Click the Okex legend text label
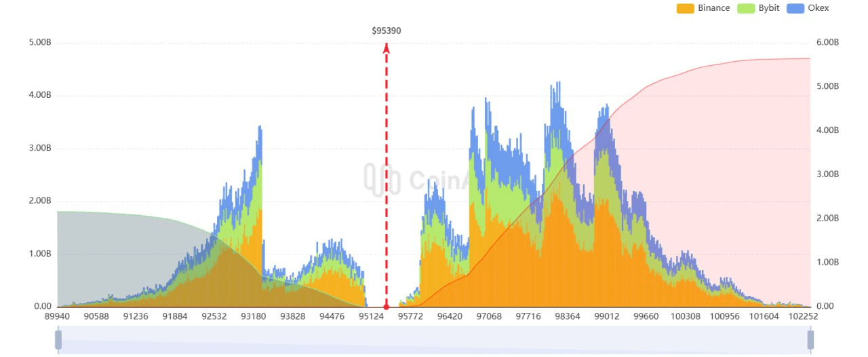 tap(819, 9)
